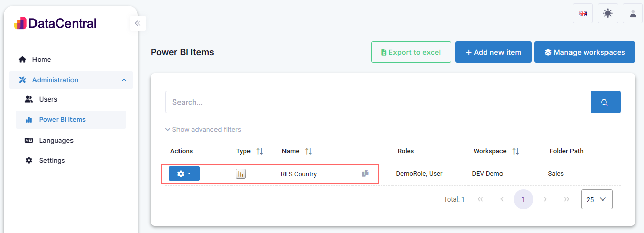Copy the RLS Country item name
644x233 pixels.
click(x=365, y=174)
